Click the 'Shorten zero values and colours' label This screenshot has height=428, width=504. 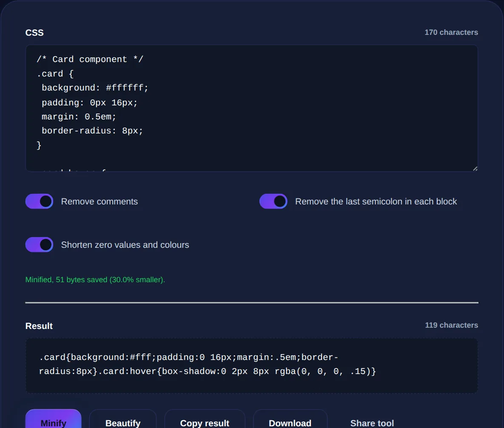[x=125, y=245]
